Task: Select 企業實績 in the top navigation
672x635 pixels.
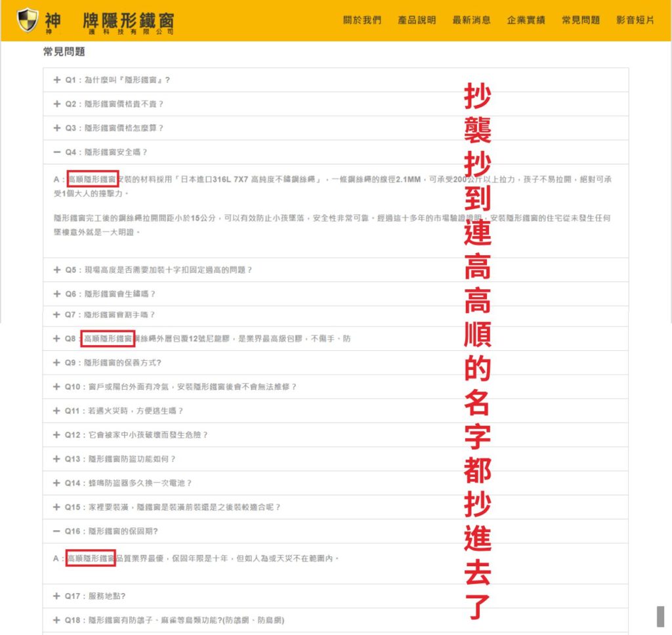Action: [x=526, y=20]
